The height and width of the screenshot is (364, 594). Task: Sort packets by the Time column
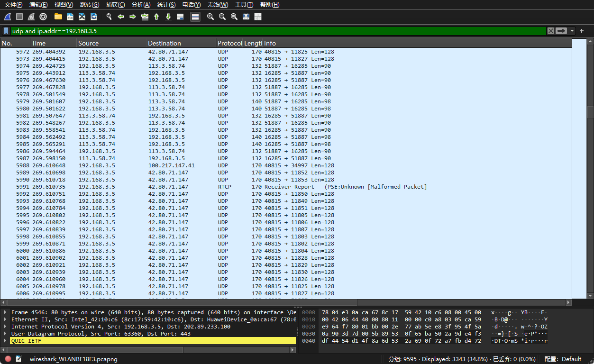[54, 43]
